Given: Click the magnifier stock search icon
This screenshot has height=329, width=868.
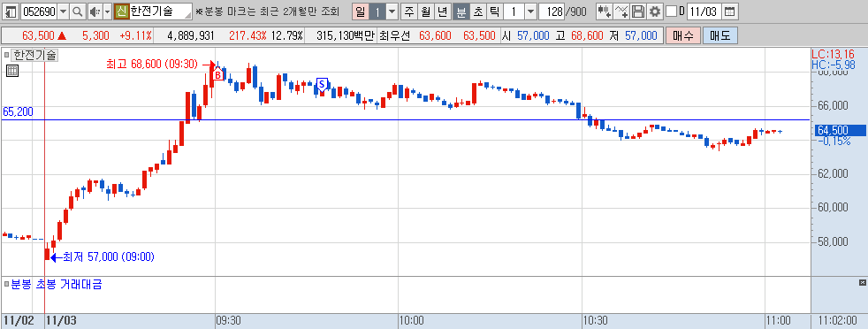Looking at the screenshot, I should [78, 11].
